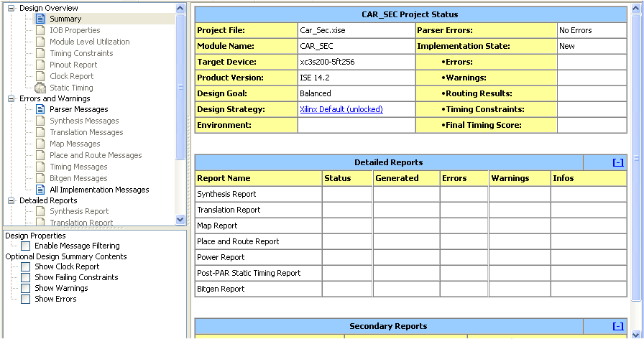Screen dimensions: 644x339
Task: Collapse the Detailed Reports table section
Action: (x=617, y=162)
